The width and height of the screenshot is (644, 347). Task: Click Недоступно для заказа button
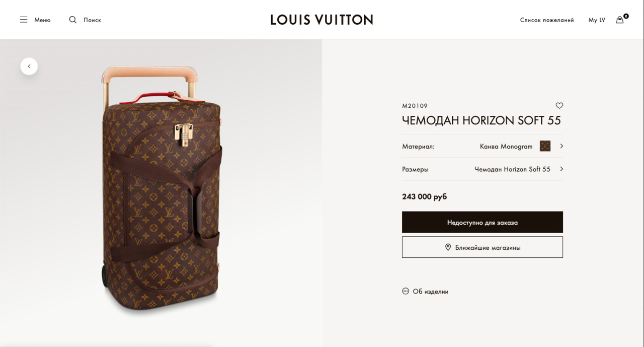coord(482,222)
